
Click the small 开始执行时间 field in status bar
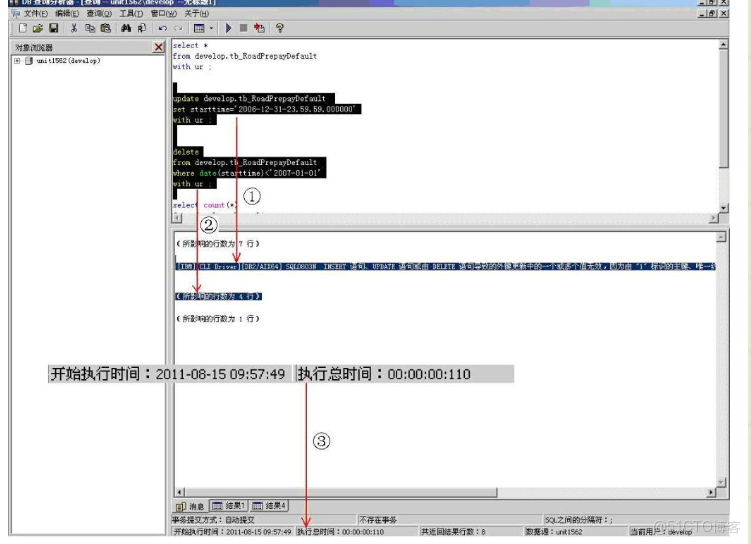[x=232, y=531]
